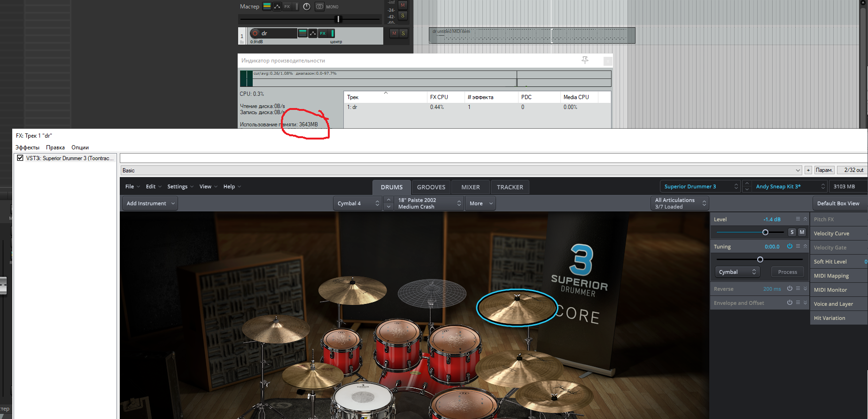Sort performance list by FX CPU column

coord(445,97)
